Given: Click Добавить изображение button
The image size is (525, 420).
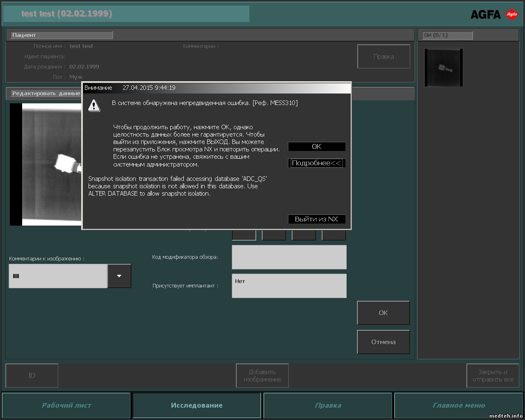Looking at the screenshot, I should [262, 376].
